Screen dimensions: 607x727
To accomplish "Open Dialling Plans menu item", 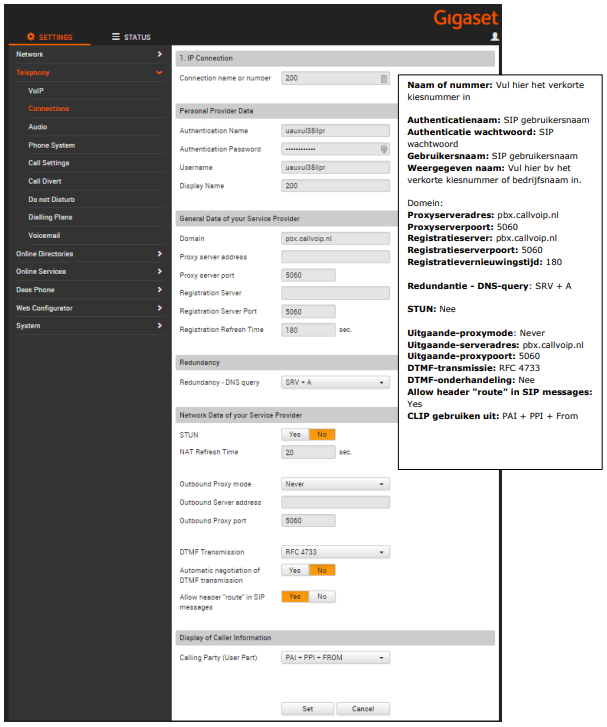I will tap(50, 217).
